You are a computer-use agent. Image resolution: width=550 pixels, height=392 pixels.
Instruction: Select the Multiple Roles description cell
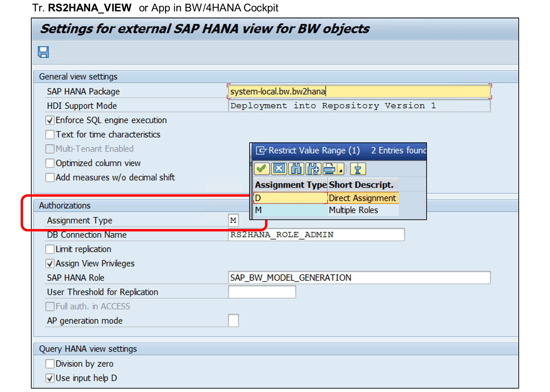tap(363, 210)
